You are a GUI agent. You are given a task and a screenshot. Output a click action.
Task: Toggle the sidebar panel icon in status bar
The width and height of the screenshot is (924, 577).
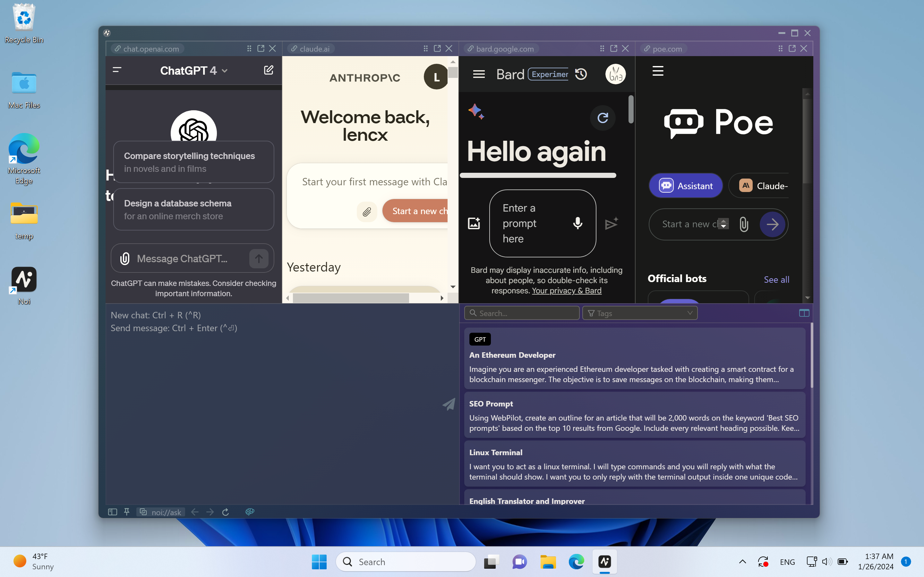point(112,512)
